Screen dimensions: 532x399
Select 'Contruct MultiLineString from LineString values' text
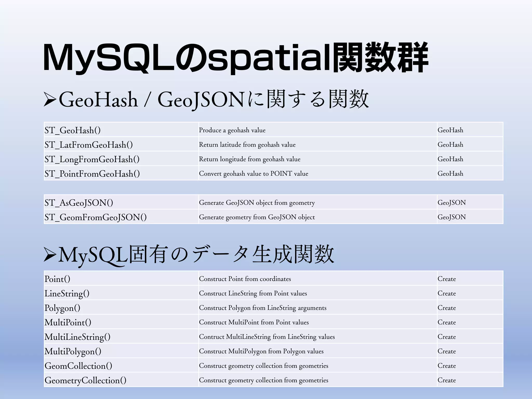point(267,337)
